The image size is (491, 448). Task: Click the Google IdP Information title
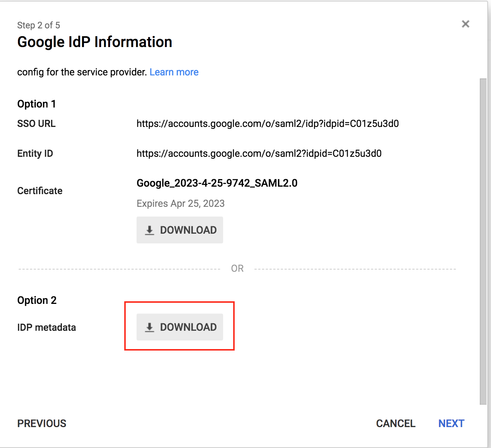click(95, 42)
